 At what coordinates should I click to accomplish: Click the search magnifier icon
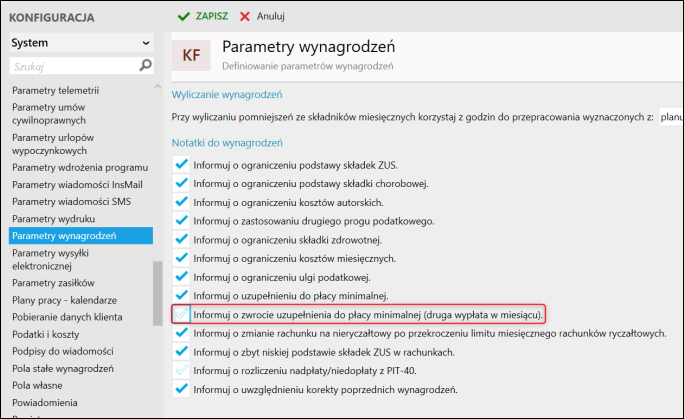pyautogui.click(x=145, y=65)
